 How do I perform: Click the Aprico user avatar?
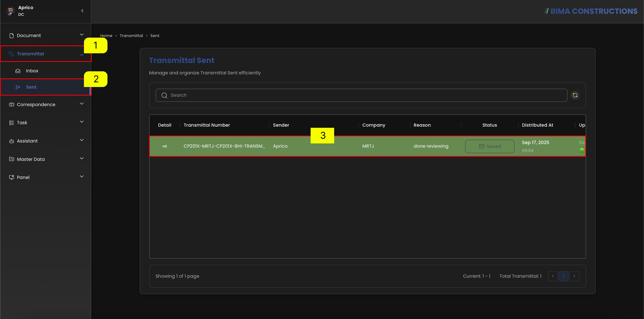(x=11, y=11)
